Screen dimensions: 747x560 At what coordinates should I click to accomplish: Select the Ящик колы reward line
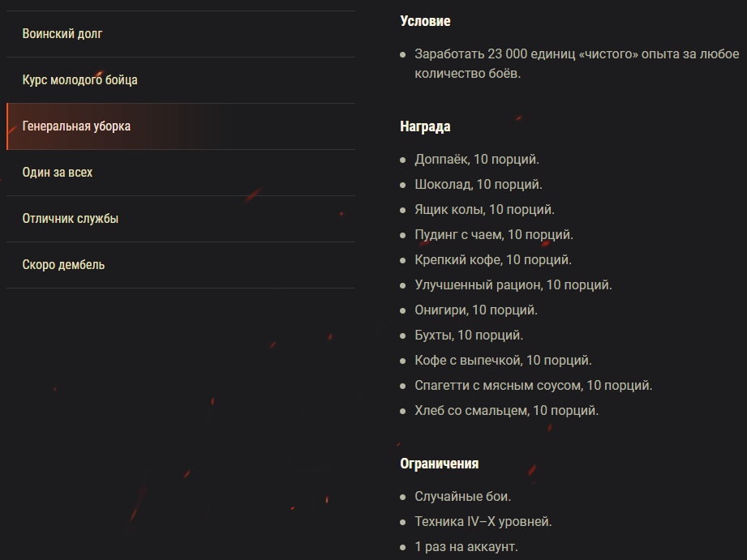point(484,210)
